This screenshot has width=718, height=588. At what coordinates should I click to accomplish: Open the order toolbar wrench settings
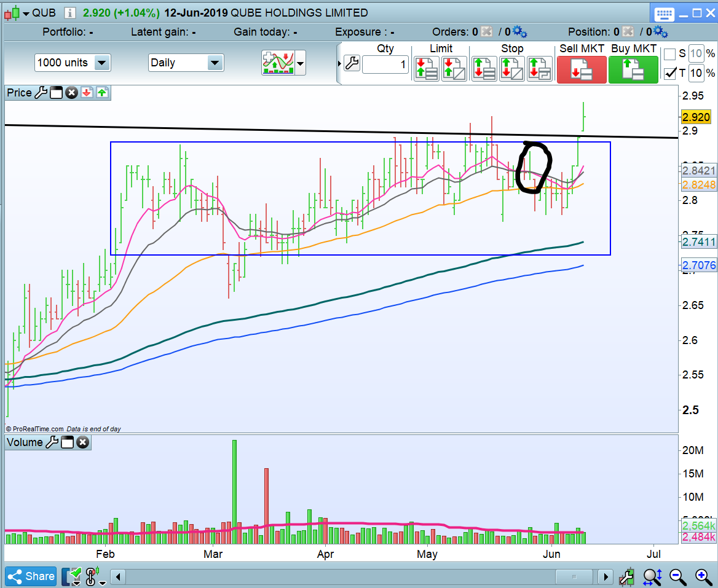352,63
